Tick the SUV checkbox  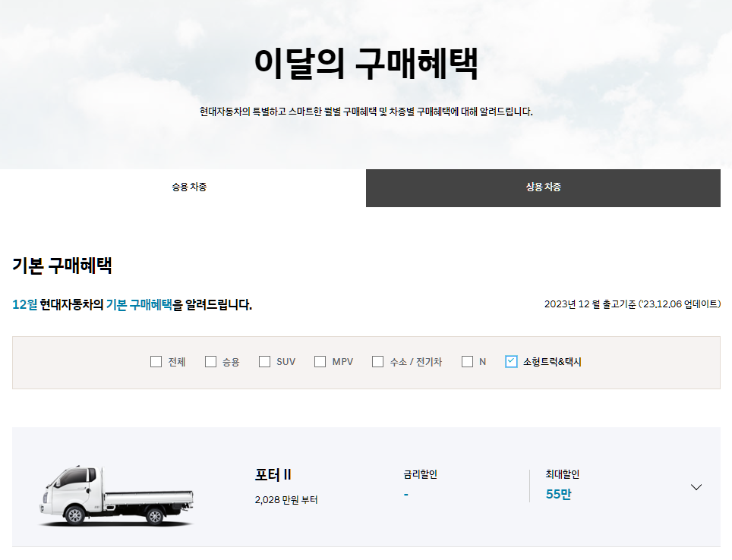tap(265, 362)
